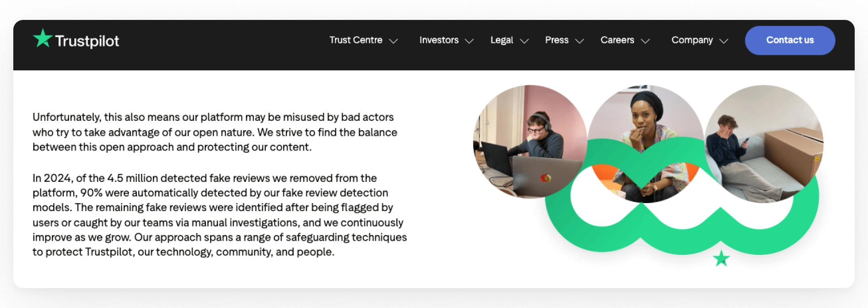
Task: Click the Trustpilot wordmark in header
Action: pyautogui.click(x=87, y=41)
